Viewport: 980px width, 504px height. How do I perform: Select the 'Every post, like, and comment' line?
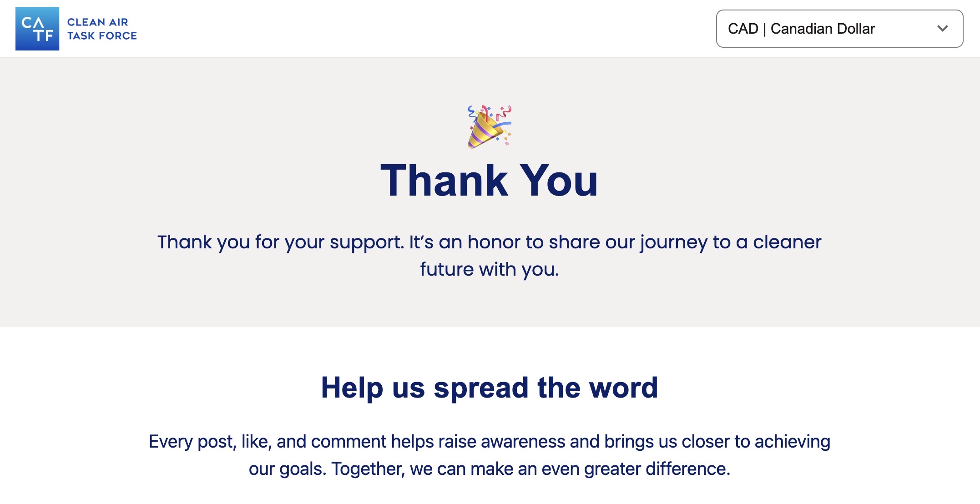pos(489,442)
